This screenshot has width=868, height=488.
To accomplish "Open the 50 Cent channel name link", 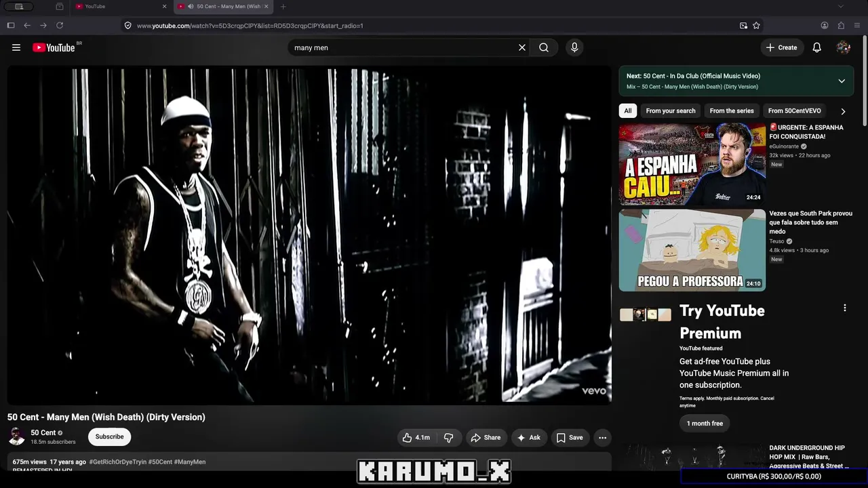I will 43,433.
